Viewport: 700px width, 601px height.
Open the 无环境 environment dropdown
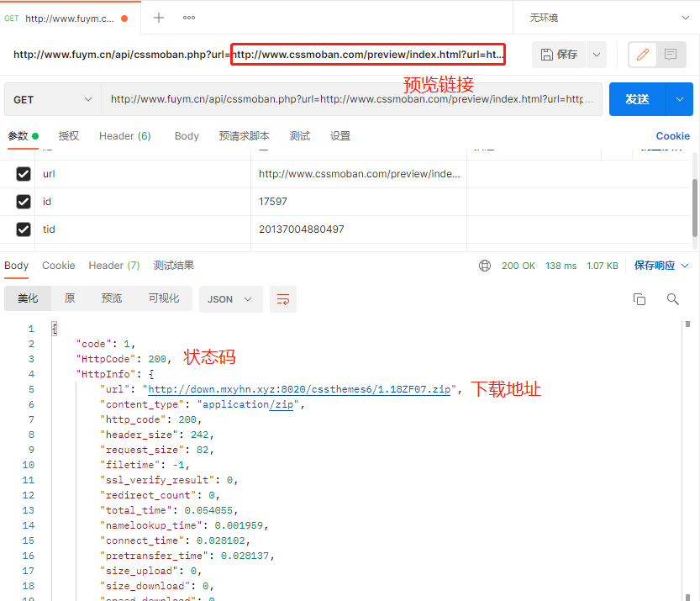(608, 18)
